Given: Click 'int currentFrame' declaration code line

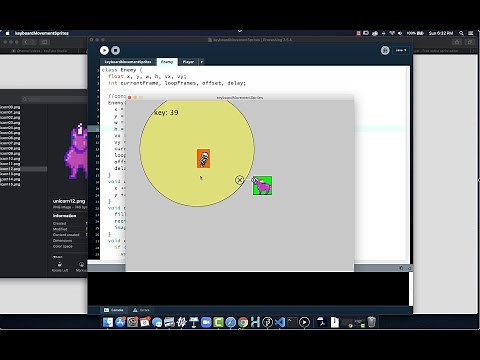Looking at the screenshot, I should pos(177,83).
